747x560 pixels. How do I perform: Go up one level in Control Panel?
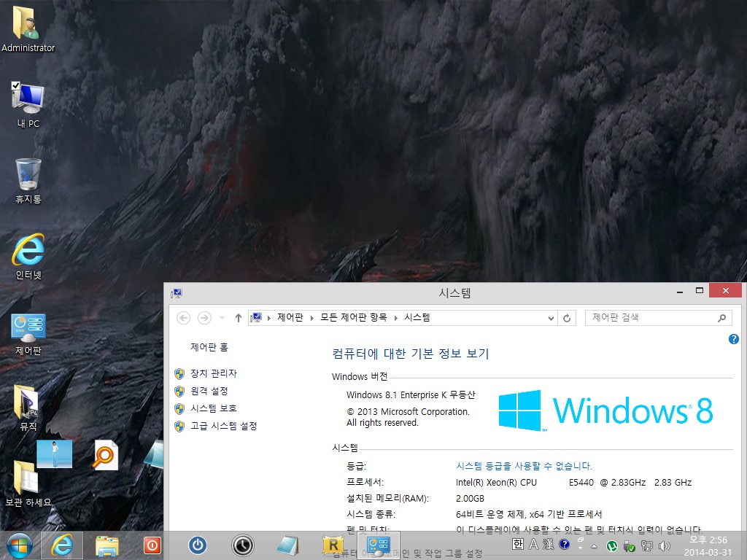pyautogui.click(x=239, y=318)
